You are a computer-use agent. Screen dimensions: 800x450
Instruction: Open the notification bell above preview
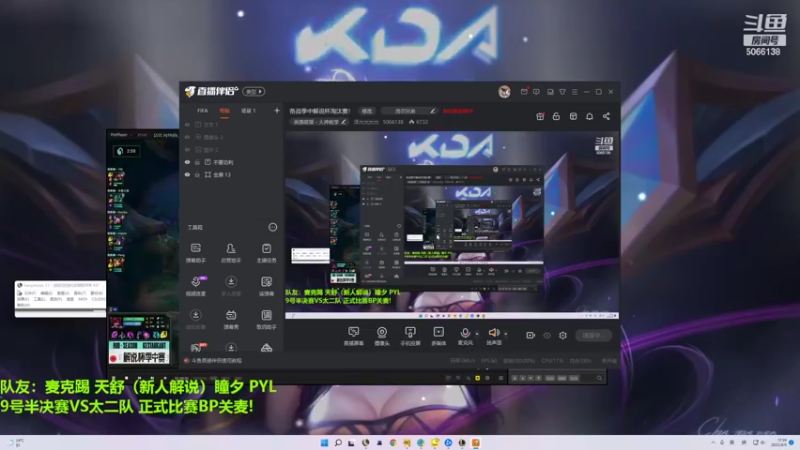tap(589, 116)
